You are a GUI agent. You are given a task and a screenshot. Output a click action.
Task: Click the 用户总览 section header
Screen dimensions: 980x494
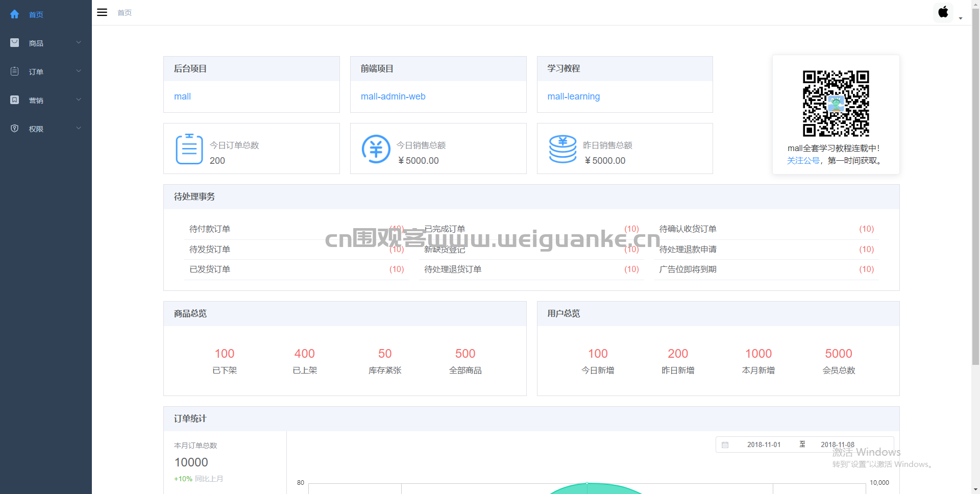tap(718, 314)
